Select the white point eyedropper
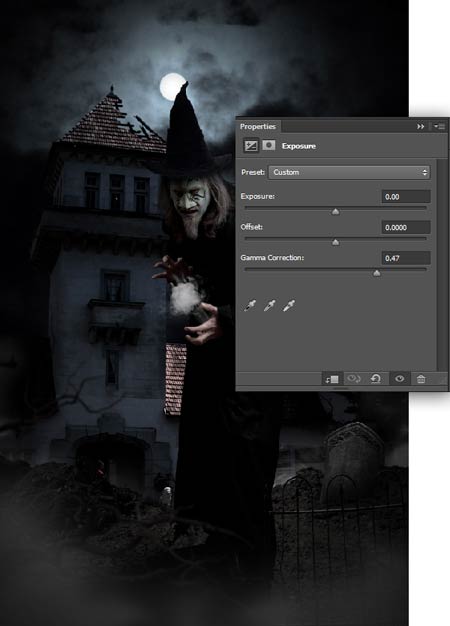 tap(289, 306)
